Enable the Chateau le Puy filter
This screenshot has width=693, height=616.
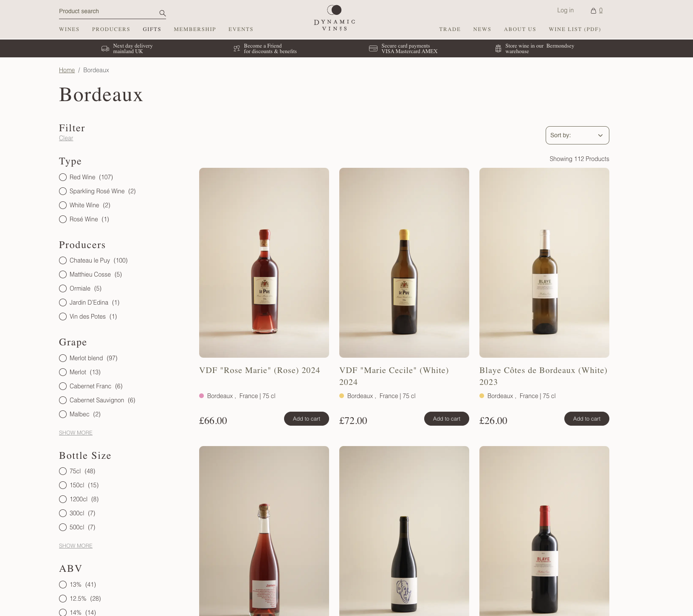pyautogui.click(x=63, y=260)
